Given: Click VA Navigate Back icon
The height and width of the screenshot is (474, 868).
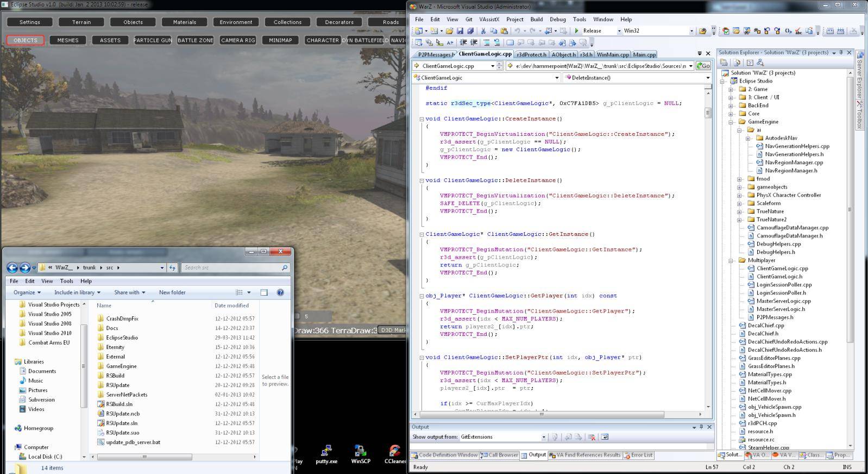Looking at the screenshot, I should [767, 31].
